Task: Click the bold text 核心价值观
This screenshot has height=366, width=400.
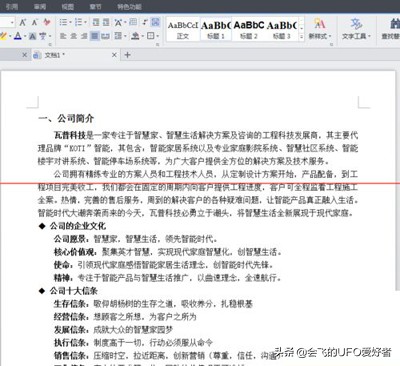Action: (74, 252)
